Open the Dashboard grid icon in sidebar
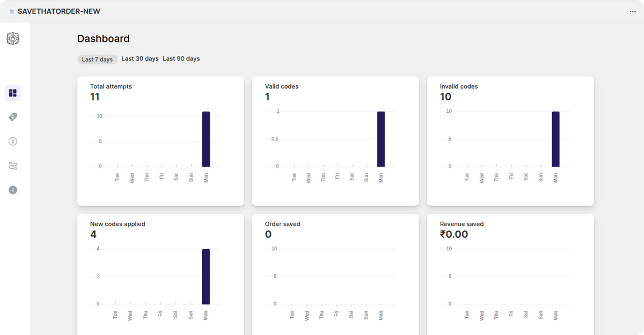 pos(13,93)
